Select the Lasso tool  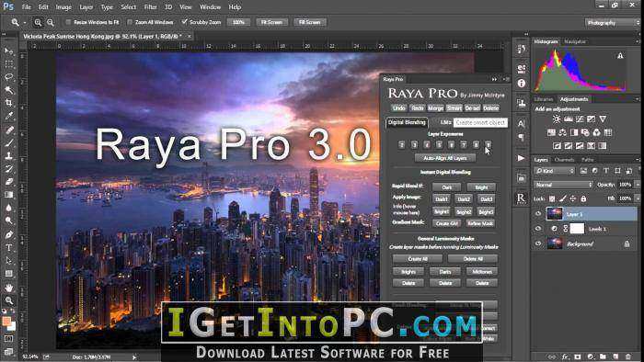tap(8, 76)
